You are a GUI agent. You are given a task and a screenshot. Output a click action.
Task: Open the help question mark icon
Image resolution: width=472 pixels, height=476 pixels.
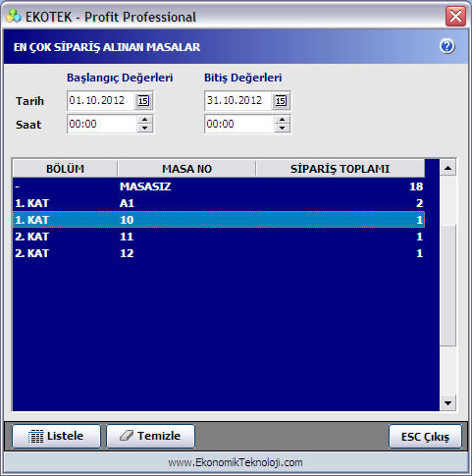446,46
